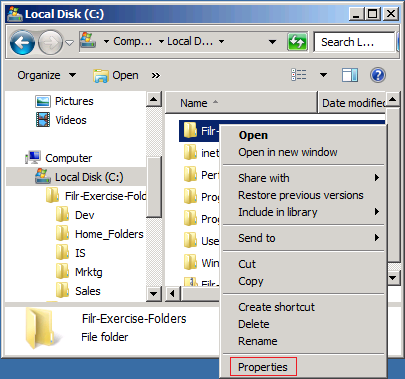Click the Dev folder icon
Image resolution: width=405 pixels, height=379 pixels.
point(63,214)
